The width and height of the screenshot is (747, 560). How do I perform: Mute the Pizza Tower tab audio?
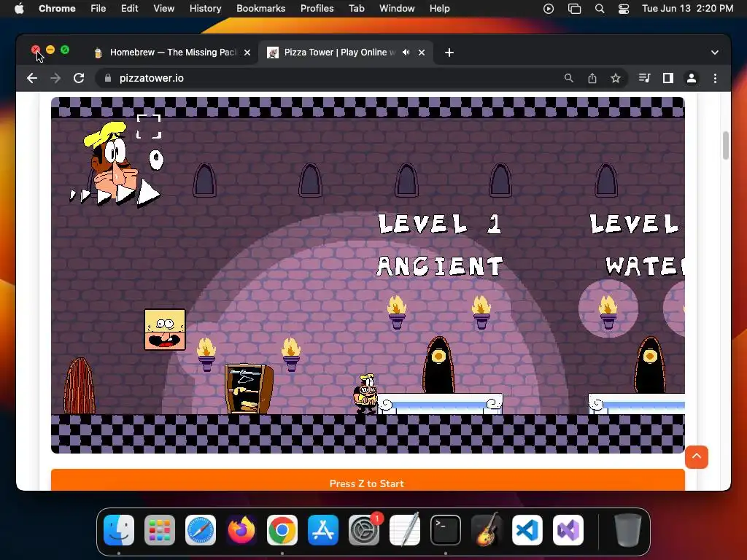406,52
